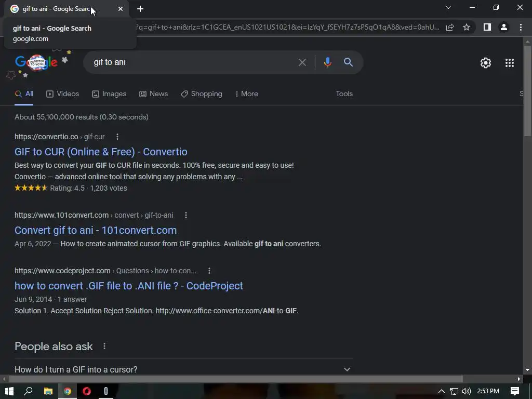Open search Tools
Image resolution: width=532 pixels, height=399 pixels.
point(344,94)
